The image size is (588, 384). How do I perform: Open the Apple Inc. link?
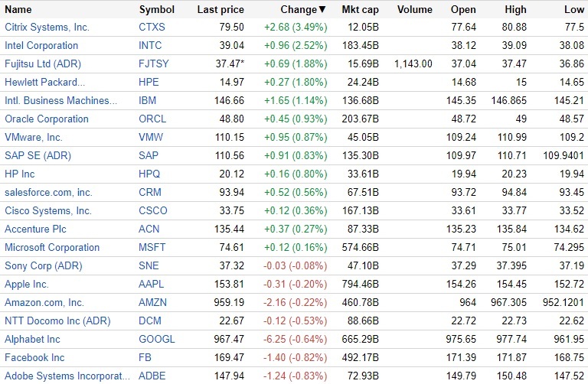[x=27, y=284]
